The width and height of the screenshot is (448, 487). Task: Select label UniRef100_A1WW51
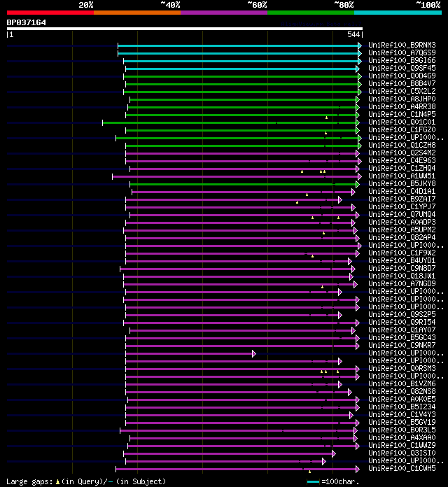[402, 176]
